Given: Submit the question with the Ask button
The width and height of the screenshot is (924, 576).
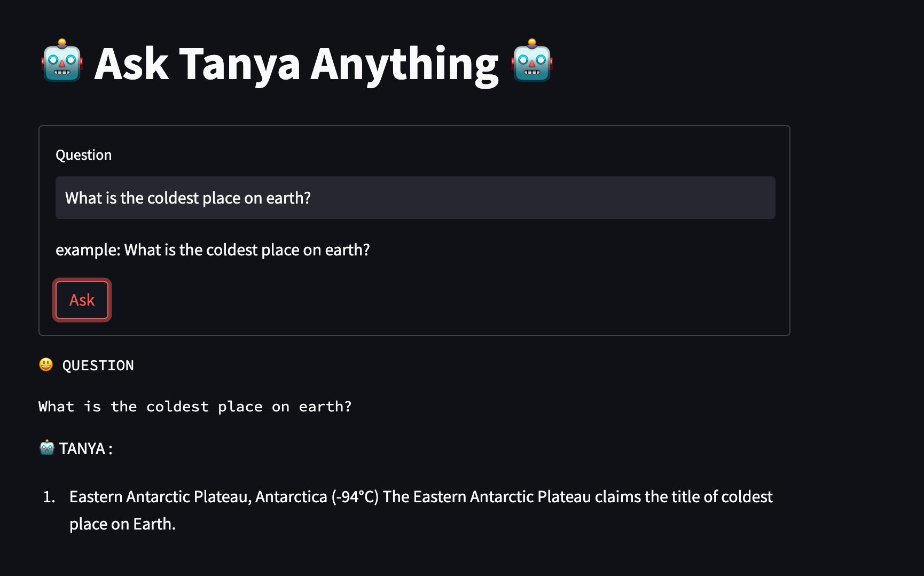Looking at the screenshot, I should point(82,300).
